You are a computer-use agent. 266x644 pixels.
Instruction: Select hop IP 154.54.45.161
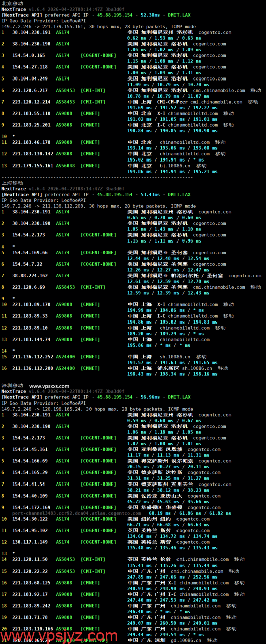tap(30, 450)
